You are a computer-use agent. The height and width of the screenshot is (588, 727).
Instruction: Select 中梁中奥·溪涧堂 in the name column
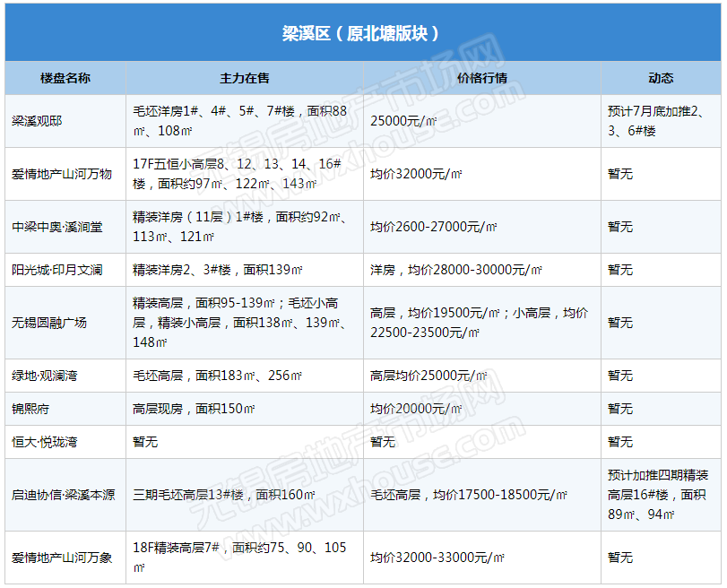click(x=57, y=227)
